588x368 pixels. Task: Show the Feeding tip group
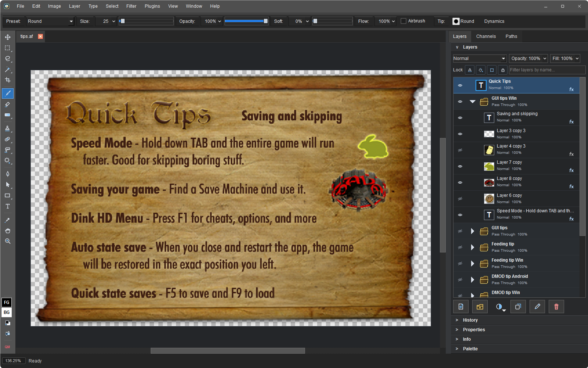(x=460, y=247)
